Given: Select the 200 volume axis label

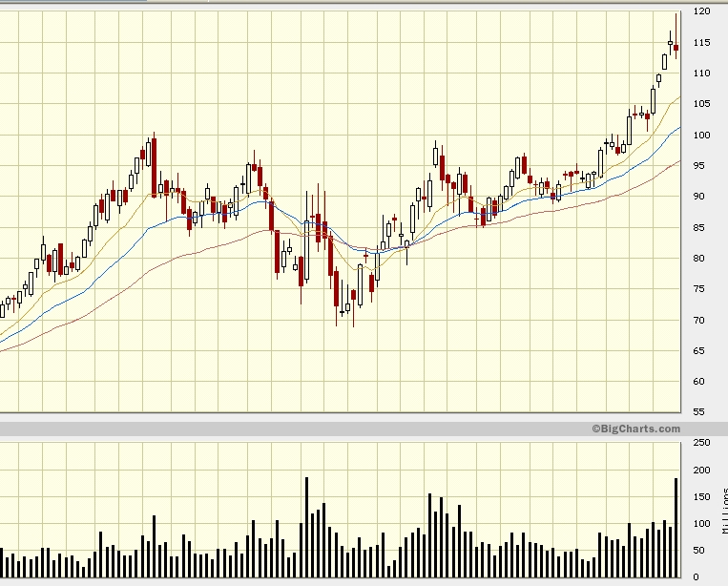Looking at the screenshot, I should click(701, 471).
